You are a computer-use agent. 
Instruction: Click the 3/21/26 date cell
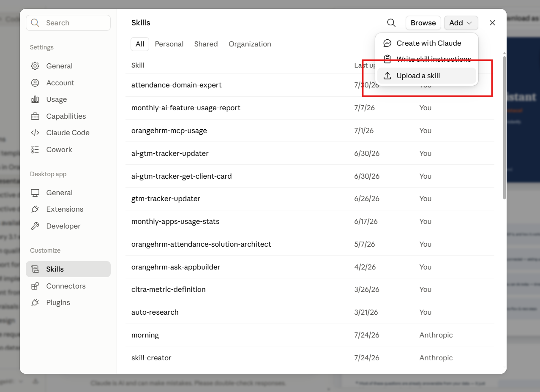pos(366,312)
